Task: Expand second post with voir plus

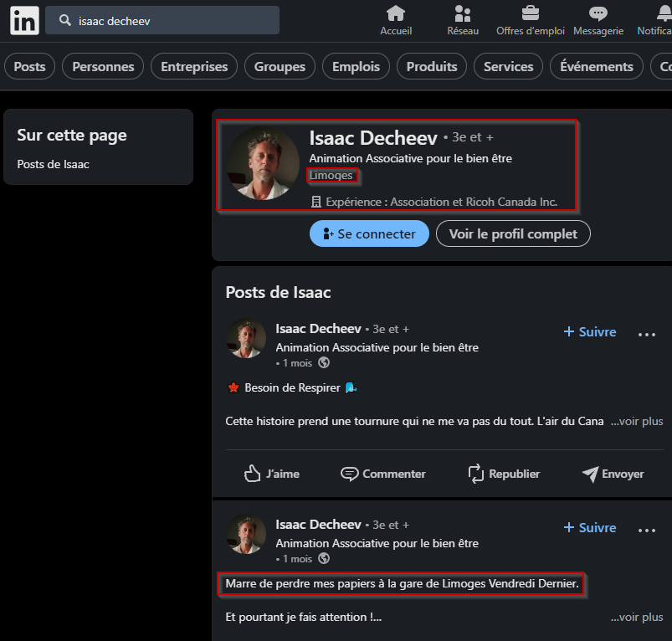Action: pos(637,617)
